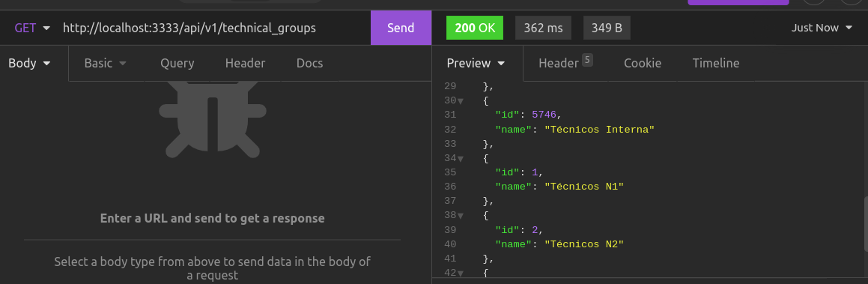Image resolution: width=868 pixels, height=284 pixels.
Task: Collapse the JSON object at line 38
Action: [461, 216]
